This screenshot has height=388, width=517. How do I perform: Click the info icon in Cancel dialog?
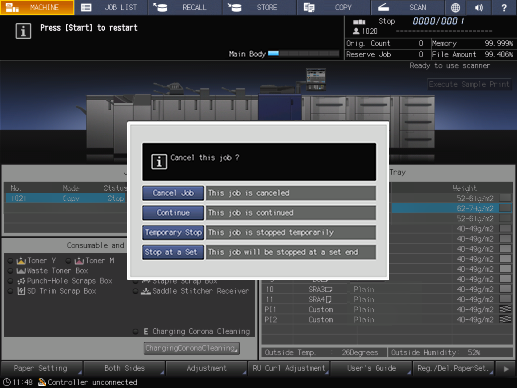tap(159, 162)
